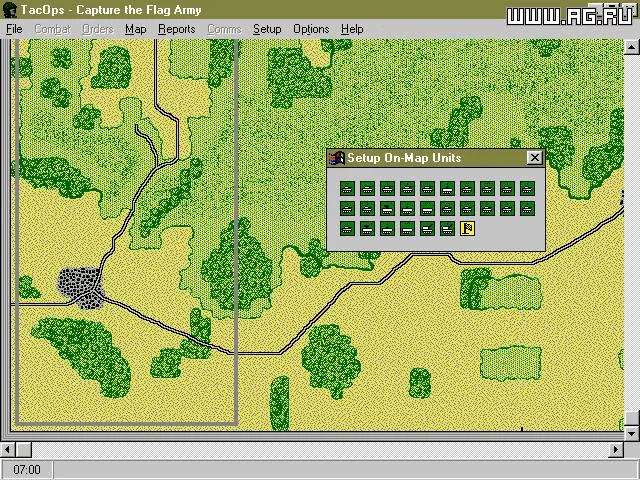Viewport: 640px width, 480px height.
Task: Pick first unit icon in middle palette row
Action: tap(347, 209)
